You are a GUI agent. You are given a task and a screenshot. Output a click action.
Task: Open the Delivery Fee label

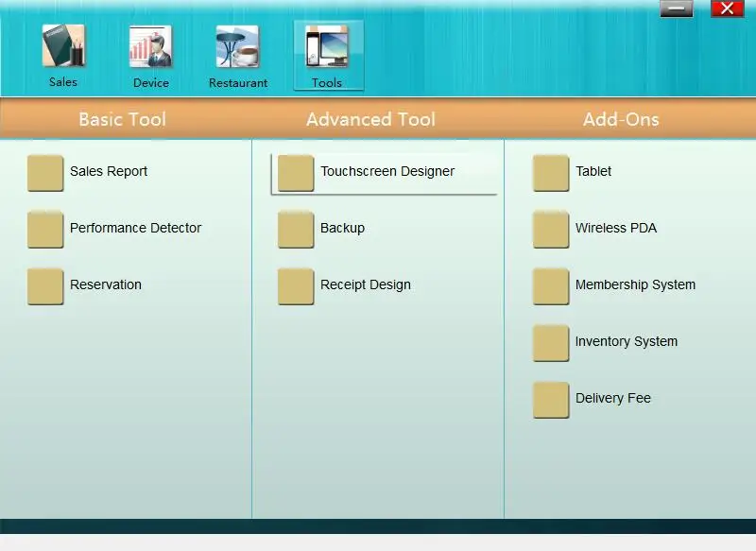coord(612,398)
